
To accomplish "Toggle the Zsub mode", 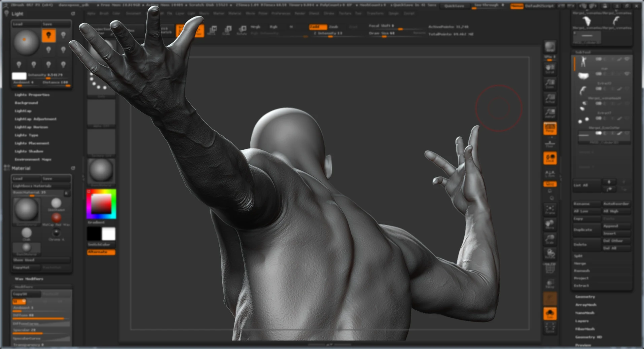I will [333, 27].
